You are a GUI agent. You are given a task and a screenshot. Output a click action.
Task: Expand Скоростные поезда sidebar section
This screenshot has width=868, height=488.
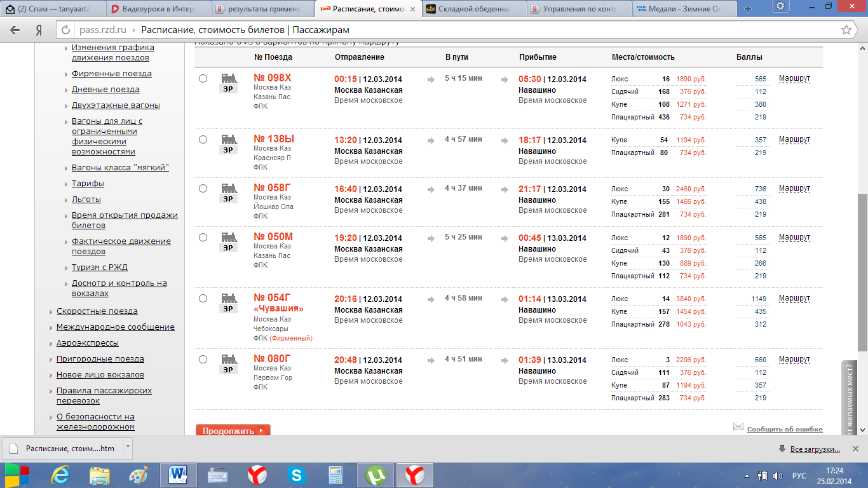(x=97, y=311)
